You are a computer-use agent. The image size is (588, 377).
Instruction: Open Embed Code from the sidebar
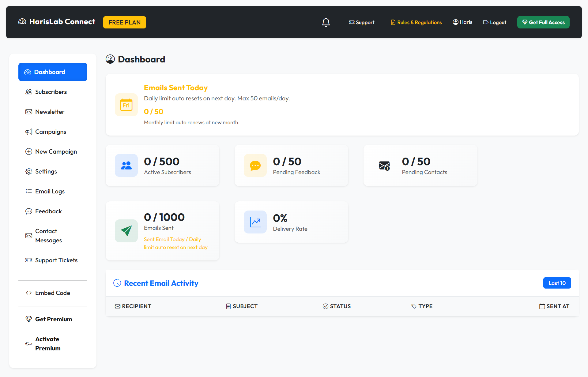pos(52,293)
